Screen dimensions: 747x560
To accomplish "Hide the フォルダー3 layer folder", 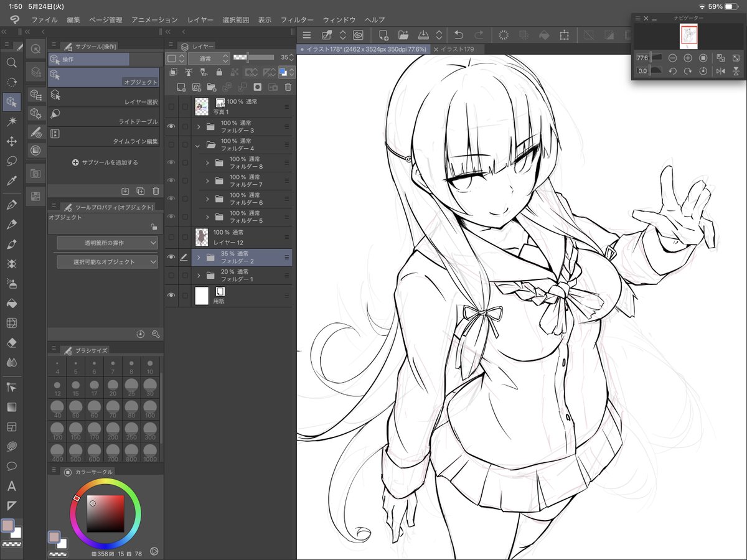I will (172, 126).
